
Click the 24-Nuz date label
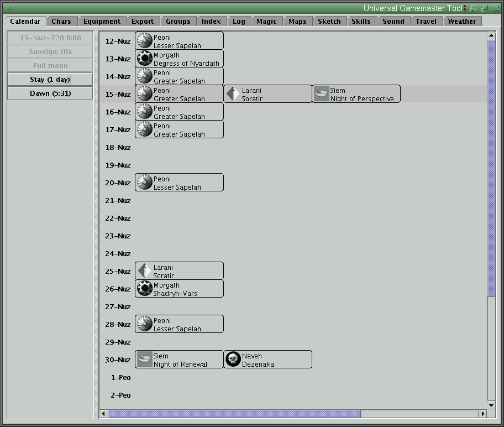pos(118,253)
